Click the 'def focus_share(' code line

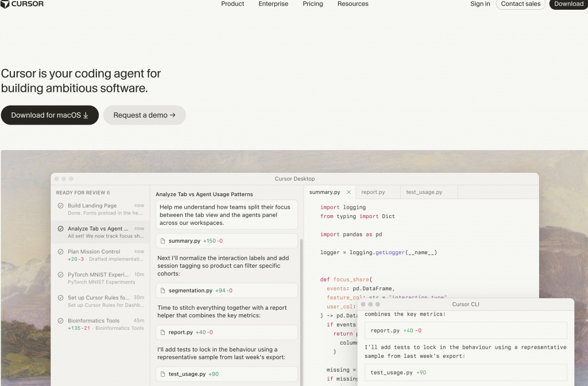tap(346, 279)
